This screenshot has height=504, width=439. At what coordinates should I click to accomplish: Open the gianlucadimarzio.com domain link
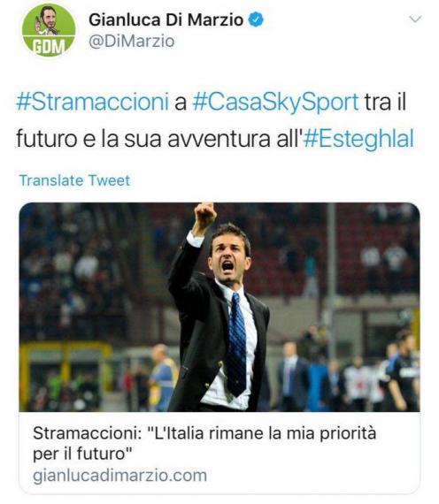click(119, 476)
